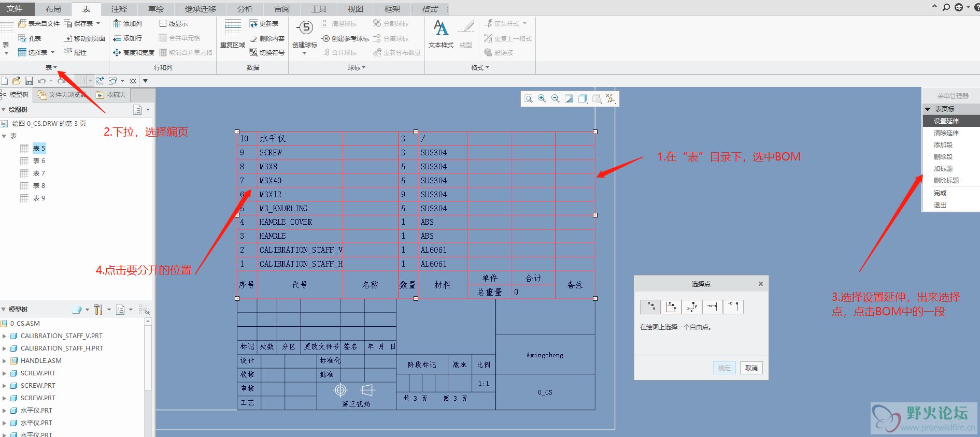Open Height and Width (高度和宽度) tool
The width and height of the screenshot is (980, 437).
[117, 53]
